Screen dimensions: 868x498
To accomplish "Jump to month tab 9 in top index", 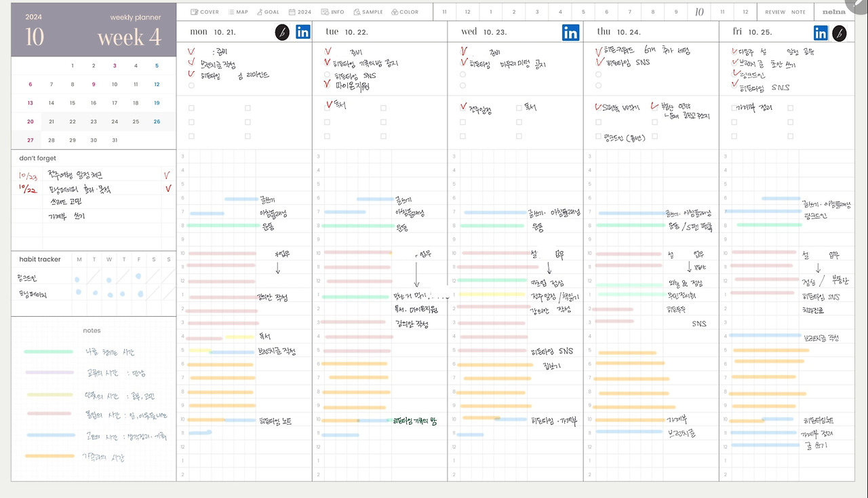I will (x=675, y=12).
